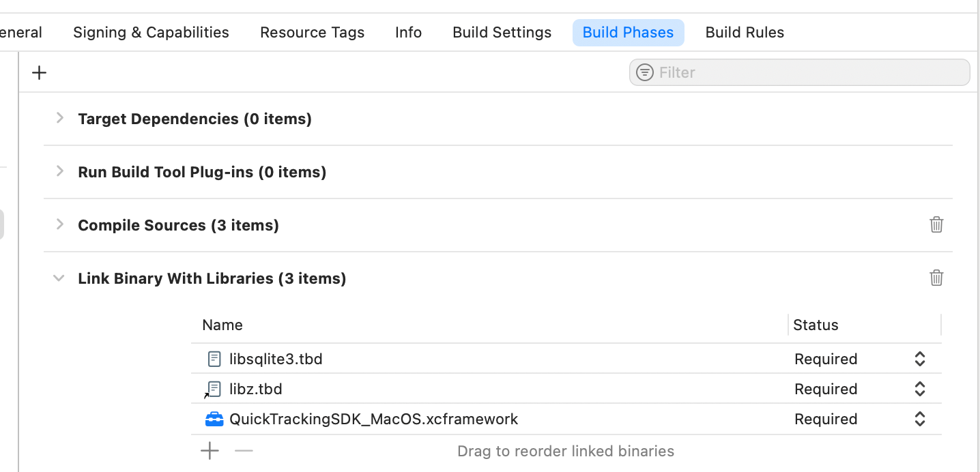This screenshot has height=472, width=980.
Task: Switch to the Build Settings tab
Action: (502, 33)
